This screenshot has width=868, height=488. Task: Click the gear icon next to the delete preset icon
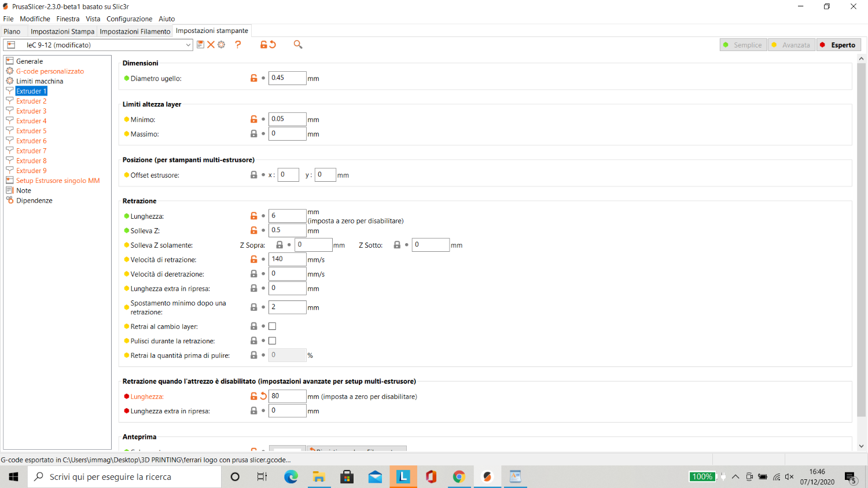pos(221,45)
